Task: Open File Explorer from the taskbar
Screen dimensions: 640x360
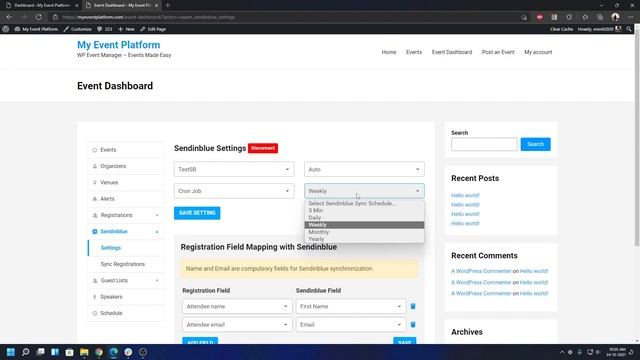Action: [x=84, y=352]
